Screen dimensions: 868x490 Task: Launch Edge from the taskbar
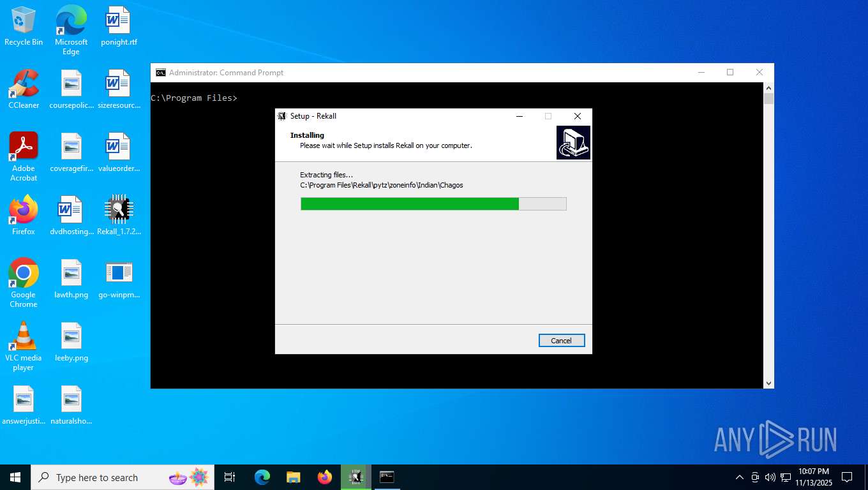coord(262,477)
